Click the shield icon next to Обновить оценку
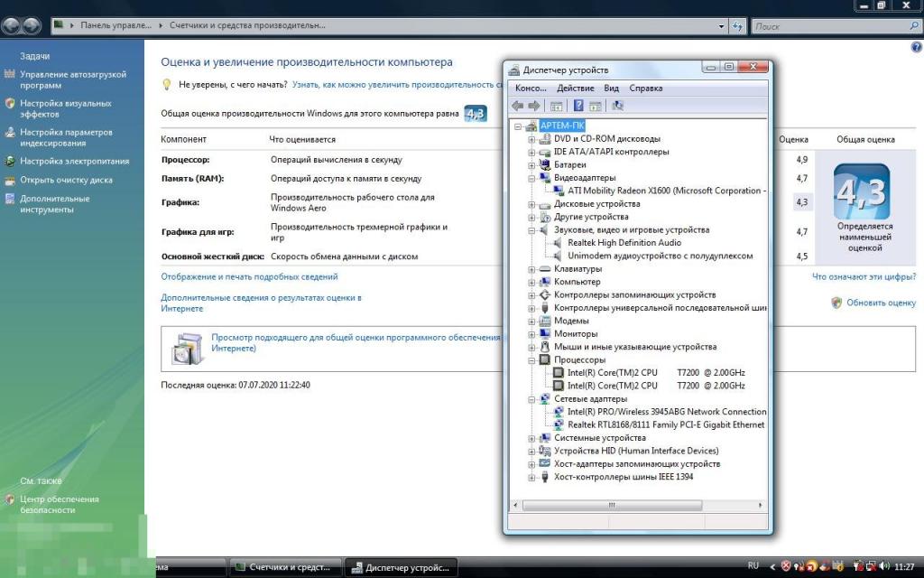 836,303
